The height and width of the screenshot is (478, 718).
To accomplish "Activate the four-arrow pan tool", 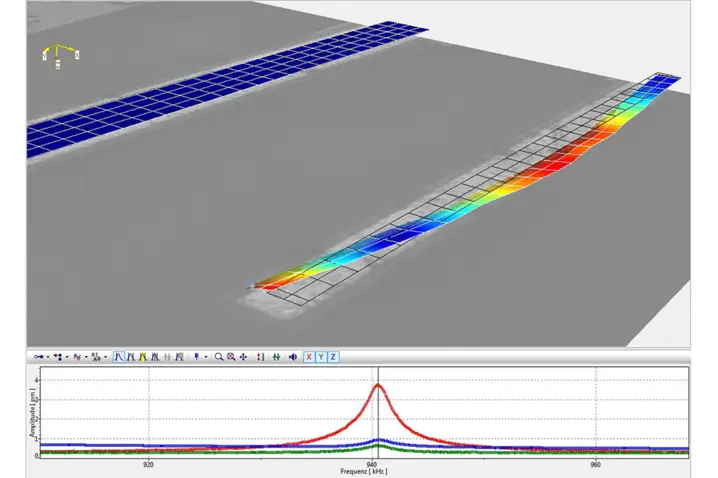I will pyautogui.click(x=243, y=357).
